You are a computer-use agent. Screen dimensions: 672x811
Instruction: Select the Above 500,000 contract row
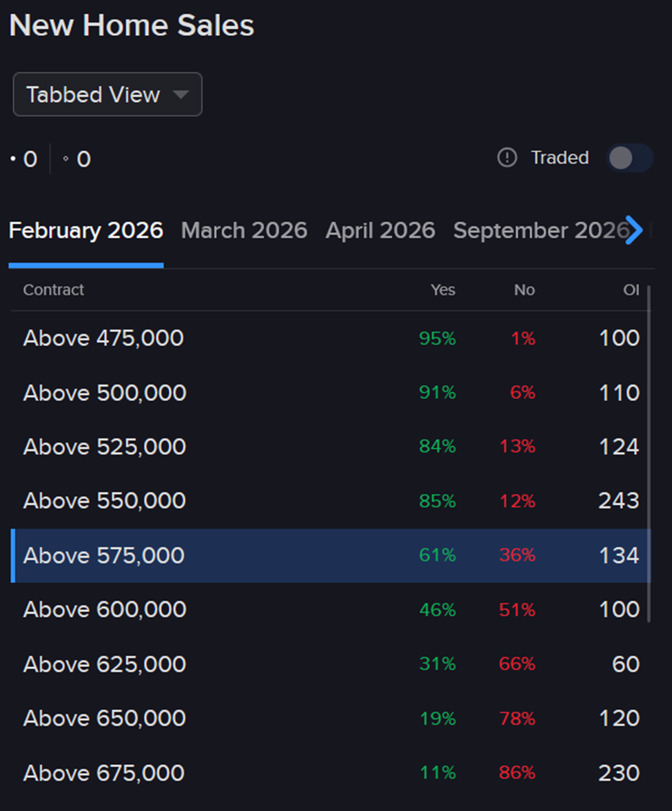[x=331, y=393]
